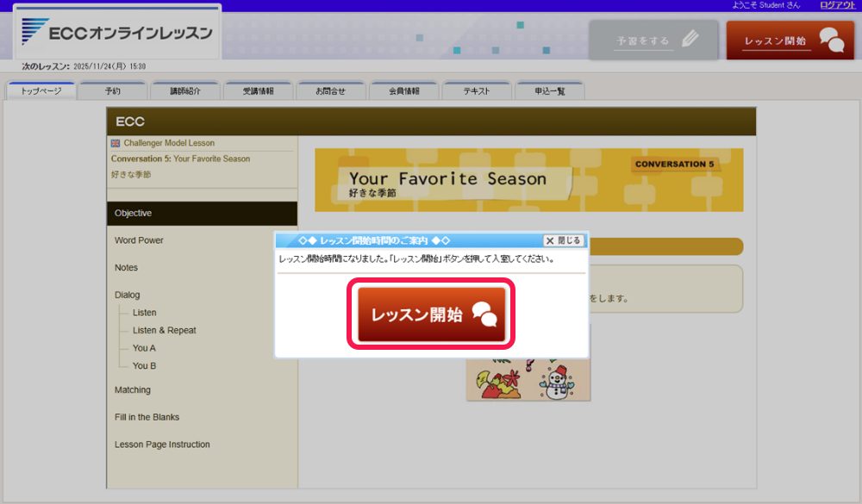Open Fill in the Blanks exercise

pos(147,417)
